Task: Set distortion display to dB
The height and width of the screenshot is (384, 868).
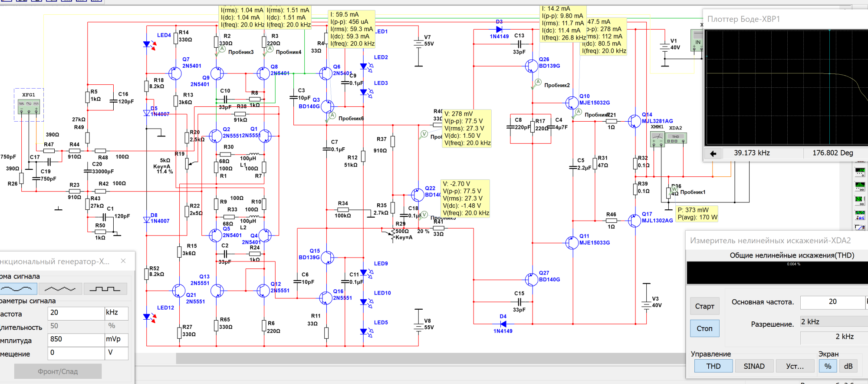Action: [848, 366]
